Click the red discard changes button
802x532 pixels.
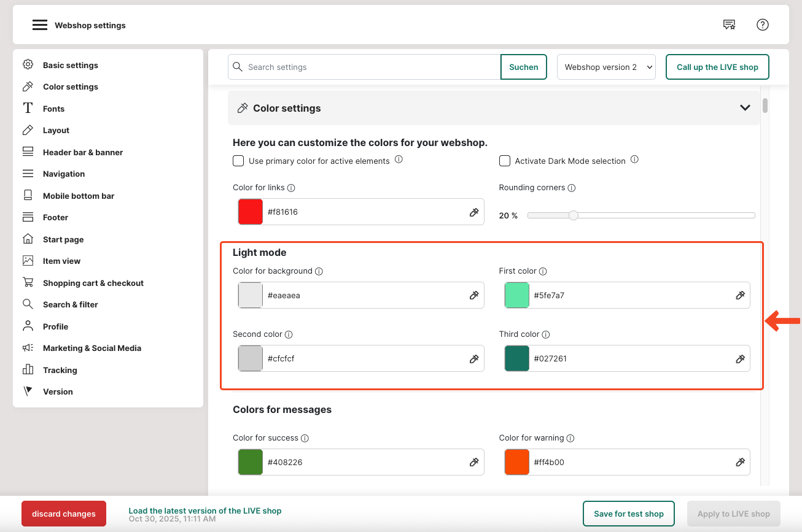(x=64, y=514)
